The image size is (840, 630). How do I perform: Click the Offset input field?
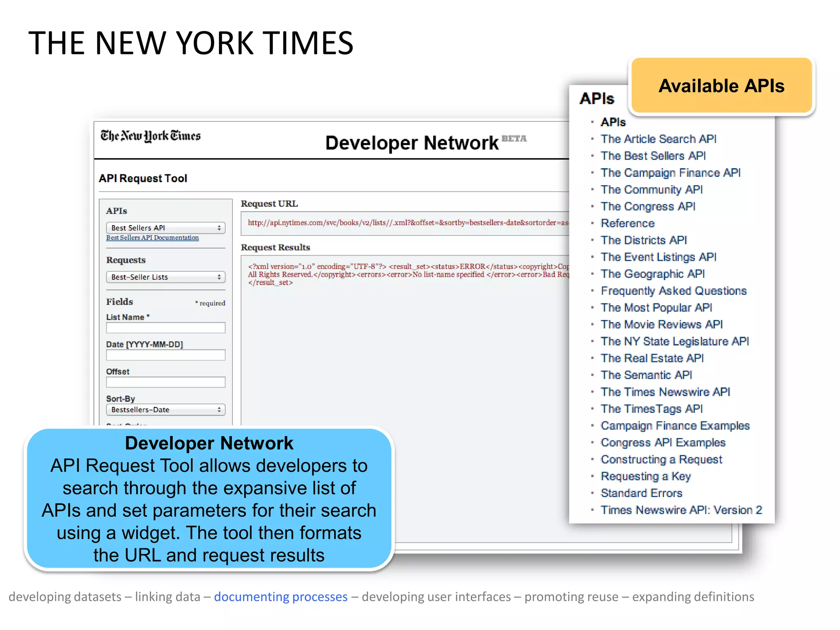click(x=166, y=382)
